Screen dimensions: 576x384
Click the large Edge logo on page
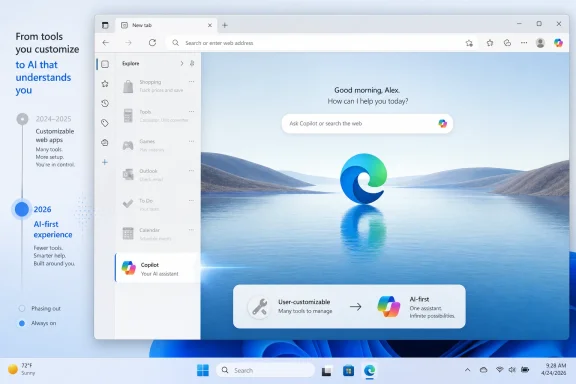point(363,179)
